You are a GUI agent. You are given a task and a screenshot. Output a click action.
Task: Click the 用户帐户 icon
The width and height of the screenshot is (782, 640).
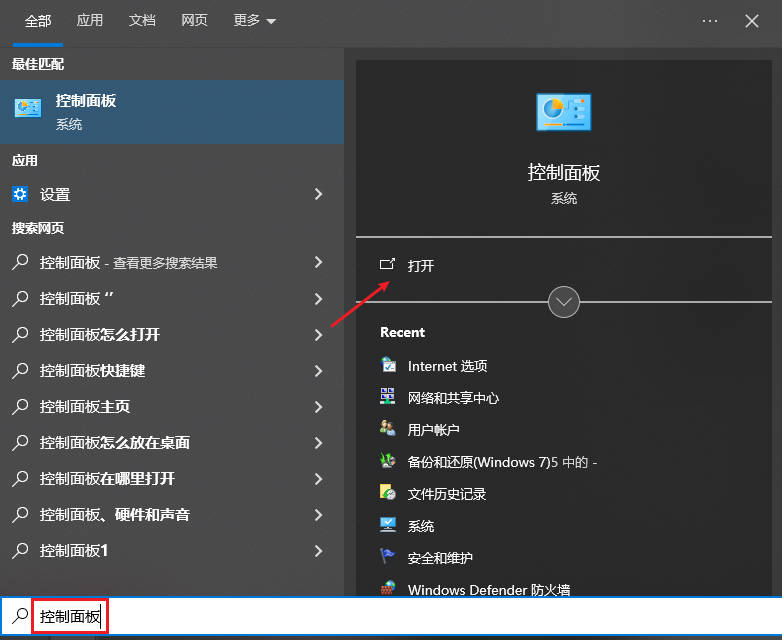pyautogui.click(x=388, y=428)
